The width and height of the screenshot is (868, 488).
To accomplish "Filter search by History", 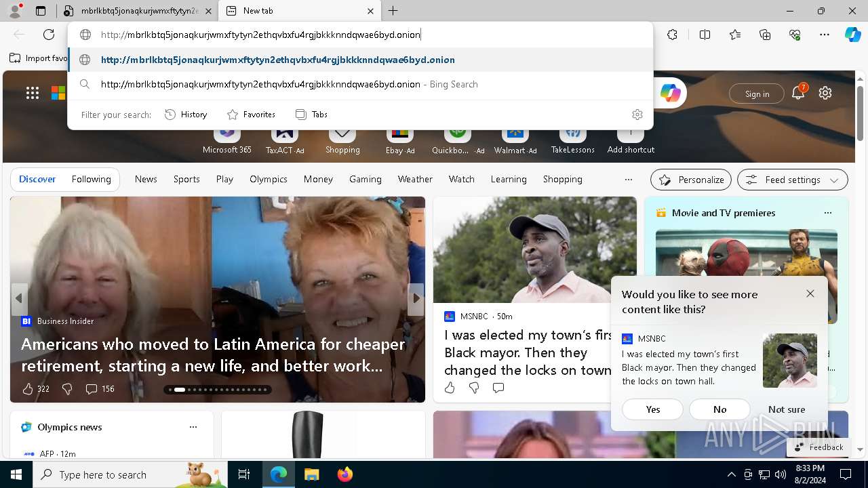I will tap(186, 115).
